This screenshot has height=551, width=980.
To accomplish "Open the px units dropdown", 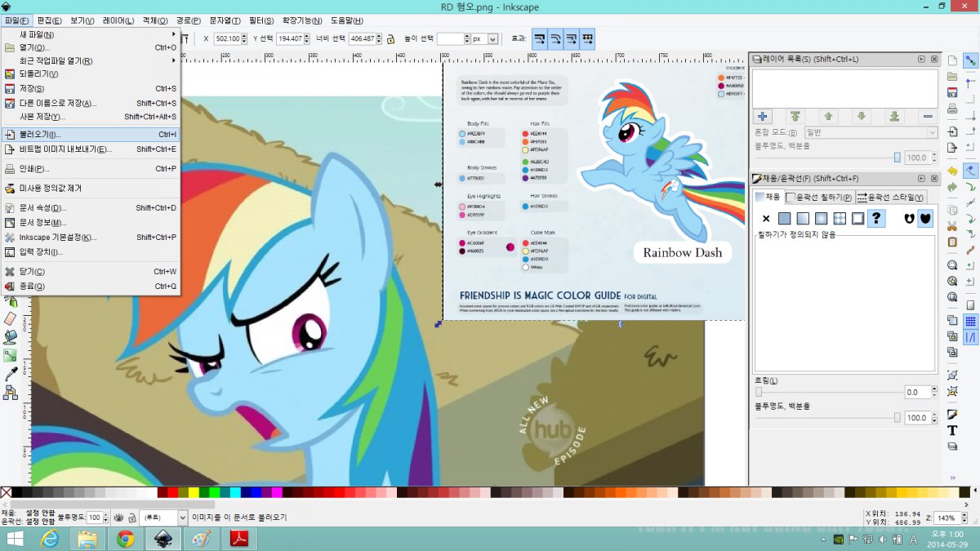I will click(484, 38).
